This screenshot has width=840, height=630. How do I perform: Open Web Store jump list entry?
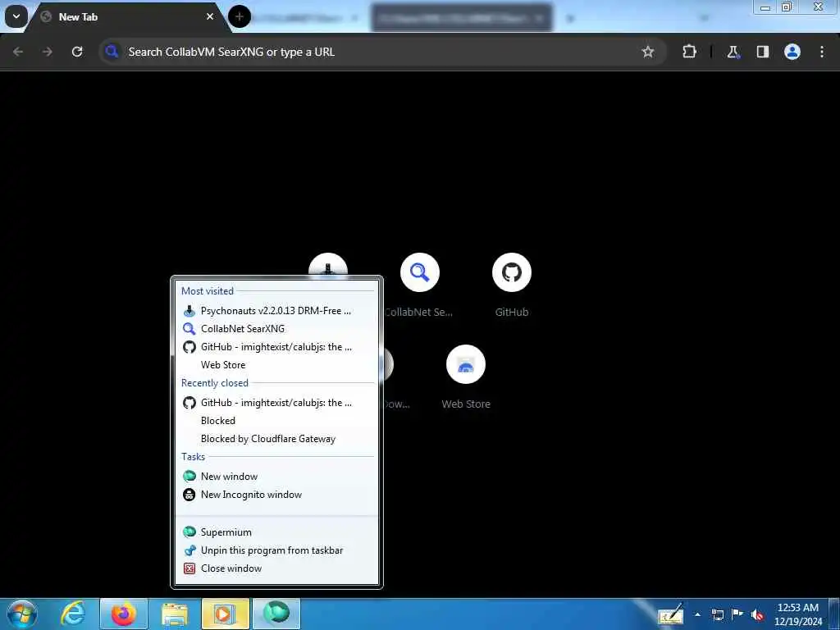(276, 365)
